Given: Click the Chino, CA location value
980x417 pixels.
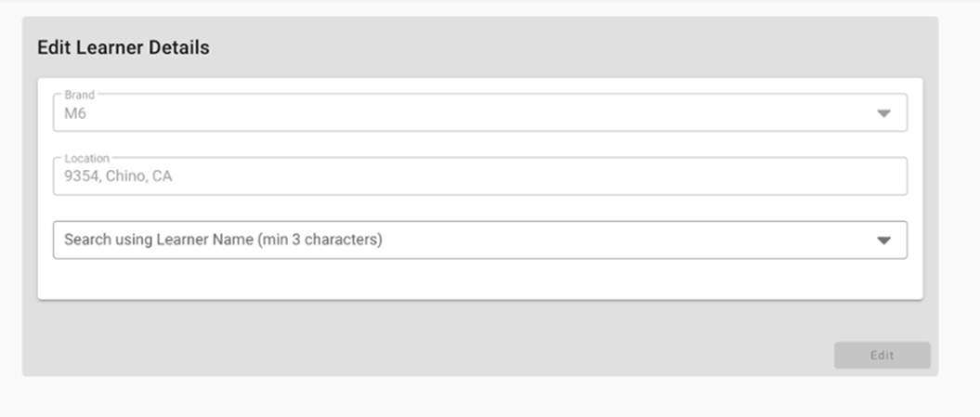Looking at the screenshot, I should click(x=138, y=176).
